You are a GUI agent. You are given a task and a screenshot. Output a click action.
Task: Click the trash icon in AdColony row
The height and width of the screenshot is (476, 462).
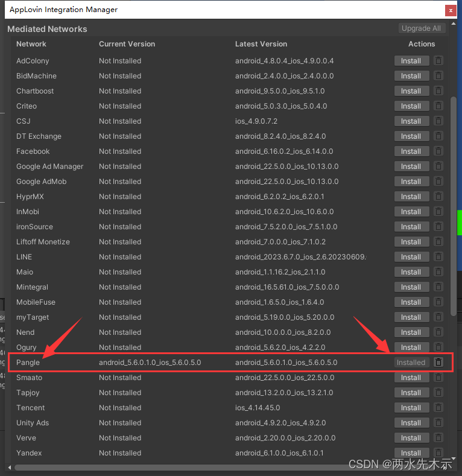click(438, 61)
